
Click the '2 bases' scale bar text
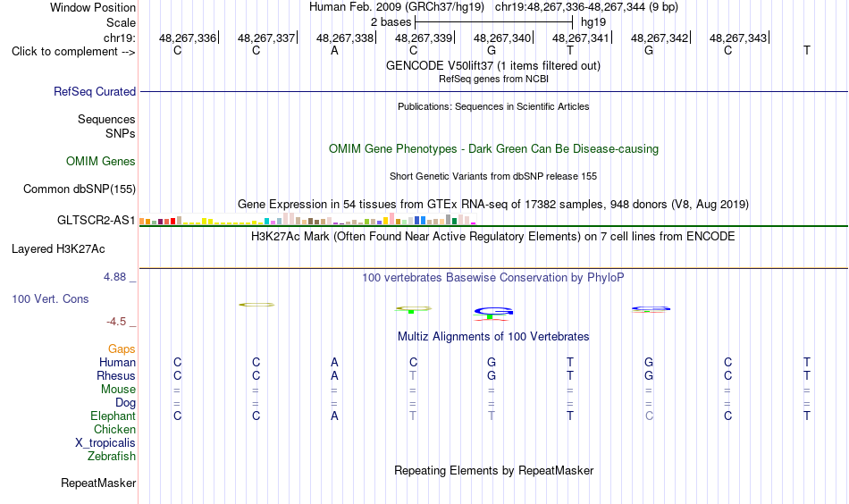(x=391, y=22)
